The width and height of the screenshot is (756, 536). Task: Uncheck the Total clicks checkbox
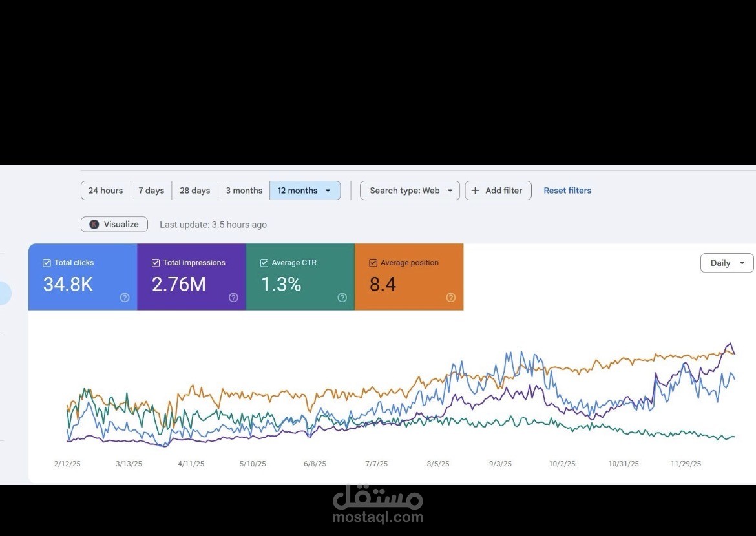coord(47,263)
